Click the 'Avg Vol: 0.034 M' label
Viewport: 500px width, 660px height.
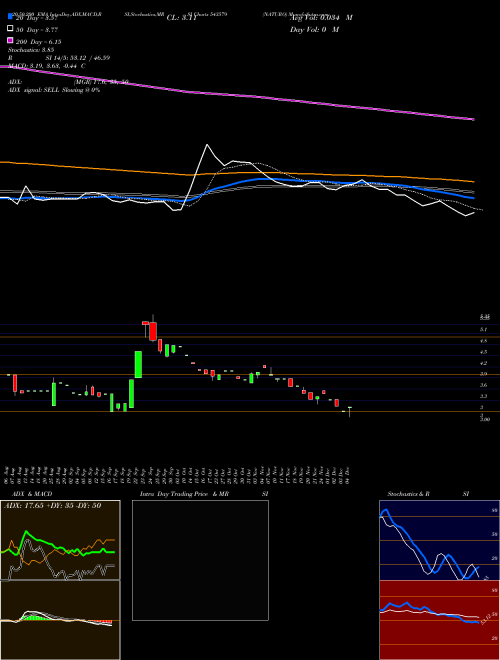[321, 18]
